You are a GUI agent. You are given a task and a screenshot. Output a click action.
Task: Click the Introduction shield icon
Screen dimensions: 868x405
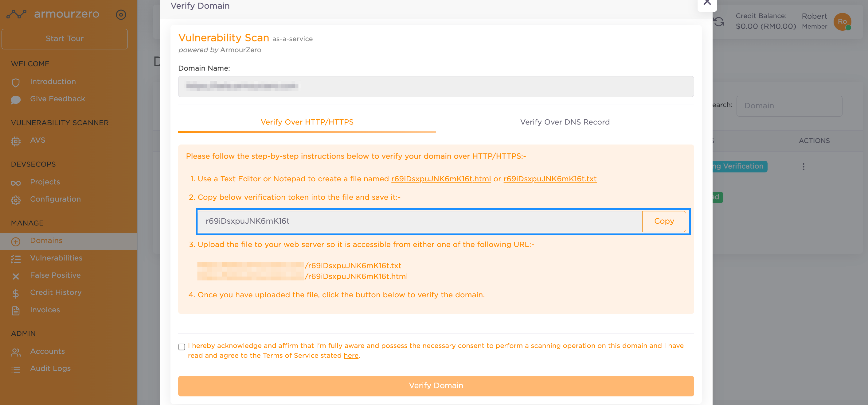[x=15, y=83]
